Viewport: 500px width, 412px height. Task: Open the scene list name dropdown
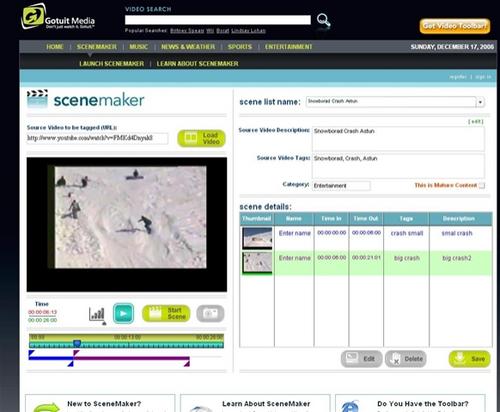tap(480, 102)
